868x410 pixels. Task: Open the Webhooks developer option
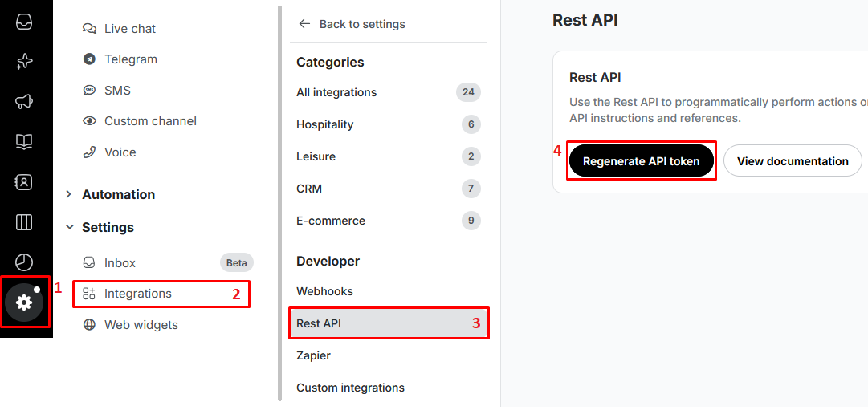324,291
